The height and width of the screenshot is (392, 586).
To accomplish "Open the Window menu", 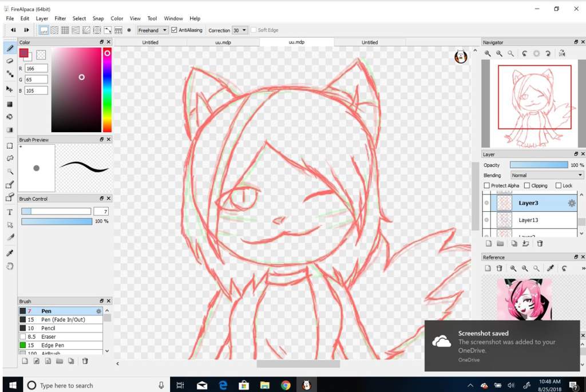I will (173, 18).
